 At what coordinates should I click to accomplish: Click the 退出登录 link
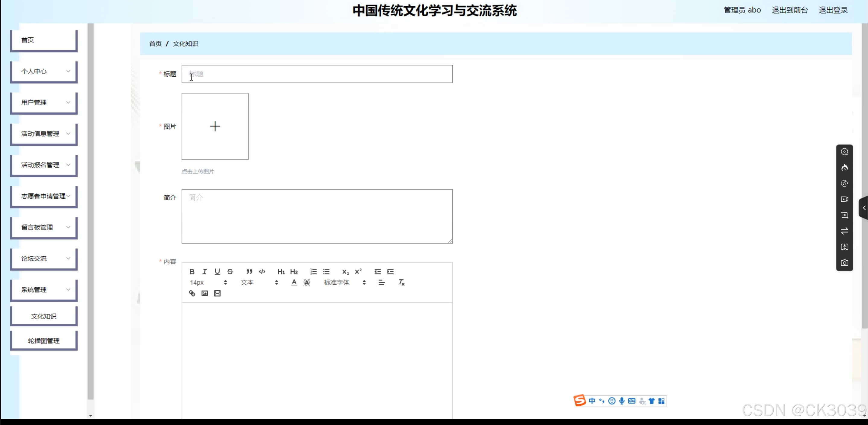833,10
